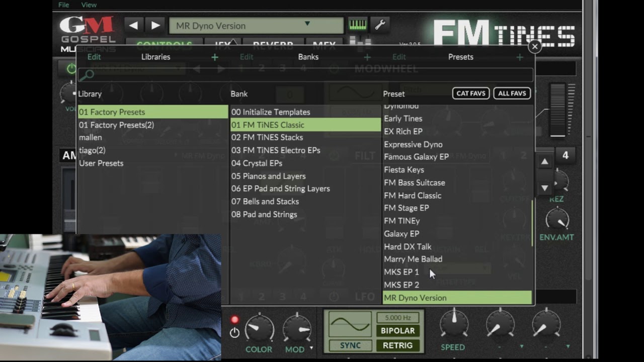Select 04 Crystal EPs bank
Screen dimensions: 644x362
click(305, 163)
